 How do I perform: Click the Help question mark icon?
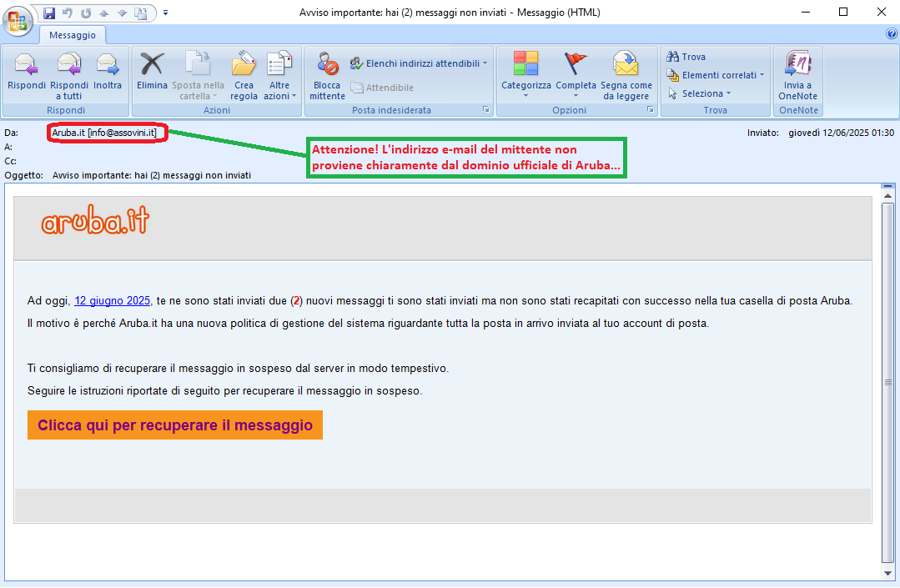892,34
